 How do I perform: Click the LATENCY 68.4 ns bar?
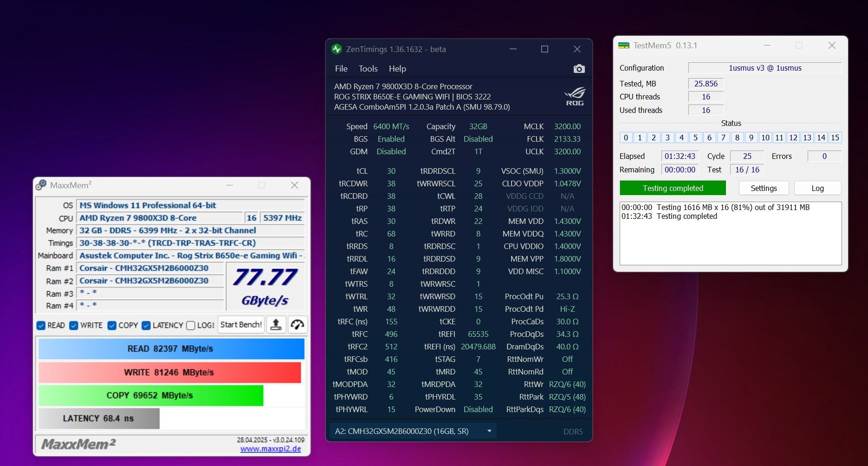pos(99,418)
